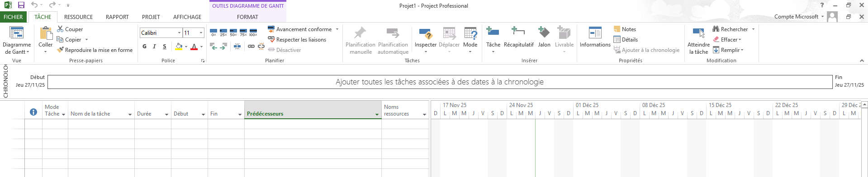Insert a Récapitulatif summary task

[519, 37]
